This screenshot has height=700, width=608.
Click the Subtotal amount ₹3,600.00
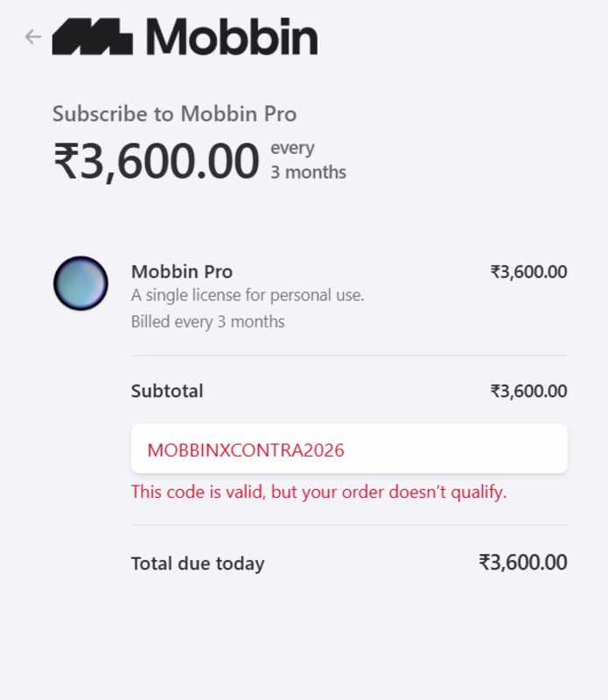pos(528,391)
